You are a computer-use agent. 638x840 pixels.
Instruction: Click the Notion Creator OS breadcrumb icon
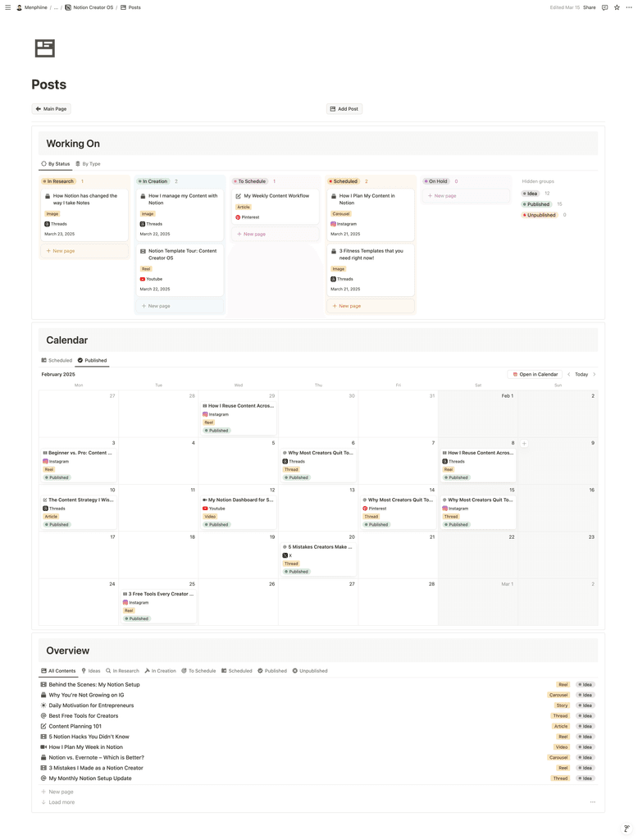[68, 7]
